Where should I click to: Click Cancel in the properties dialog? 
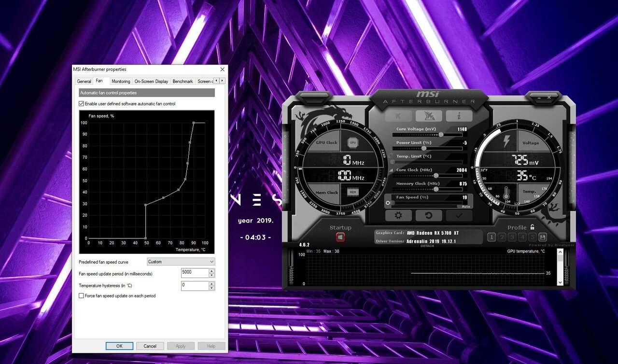pyautogui.click(x=150, y=346)
